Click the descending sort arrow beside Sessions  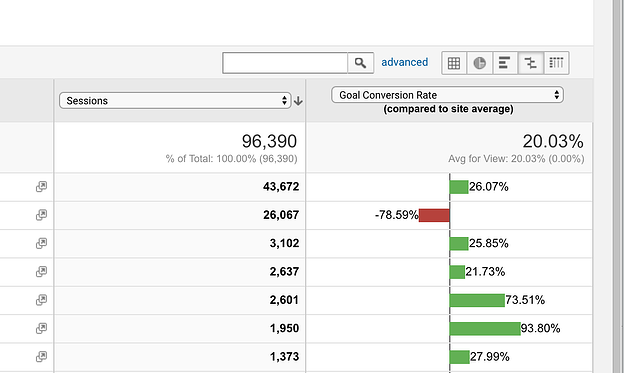298,101
